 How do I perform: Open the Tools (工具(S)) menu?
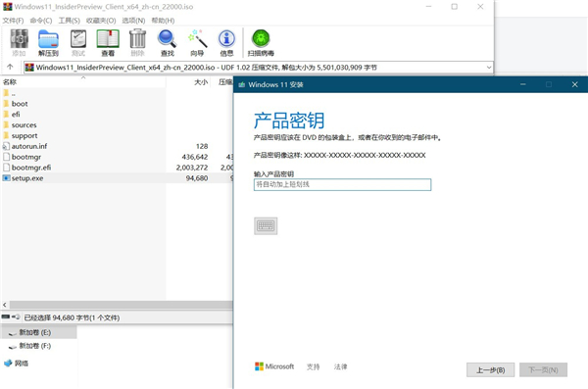pyautogui.click(x=69, y=21)
